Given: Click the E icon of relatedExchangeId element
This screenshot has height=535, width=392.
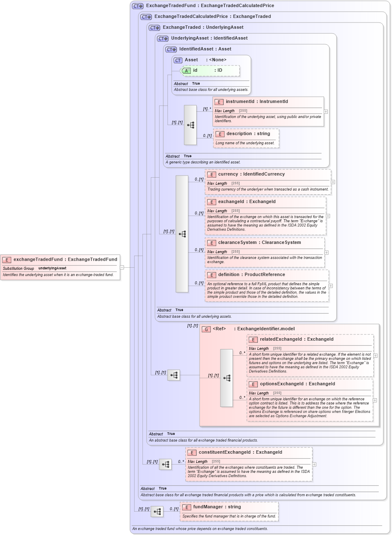Looking at the screenshot, I should click(x=254, y=340).
